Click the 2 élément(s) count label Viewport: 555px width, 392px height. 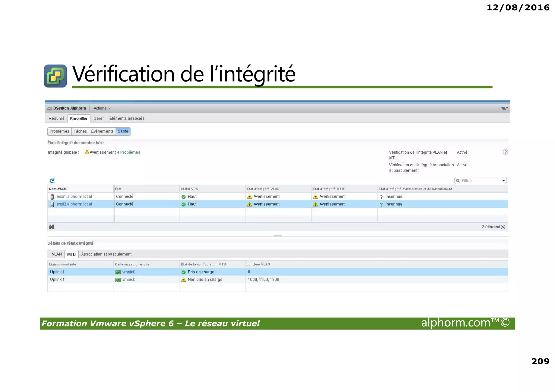(x=493, y=227)
